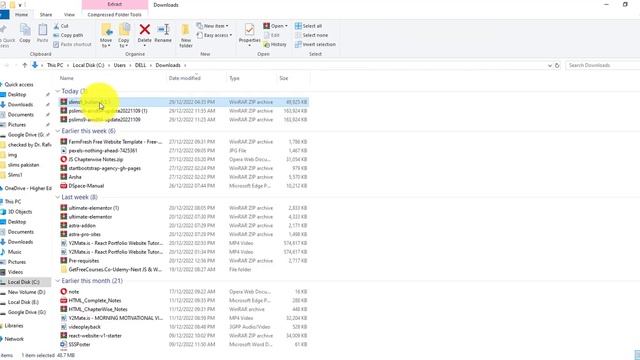Open Network in navigation pane
Viewport: 640px width, 360px height.
(14, 339)
